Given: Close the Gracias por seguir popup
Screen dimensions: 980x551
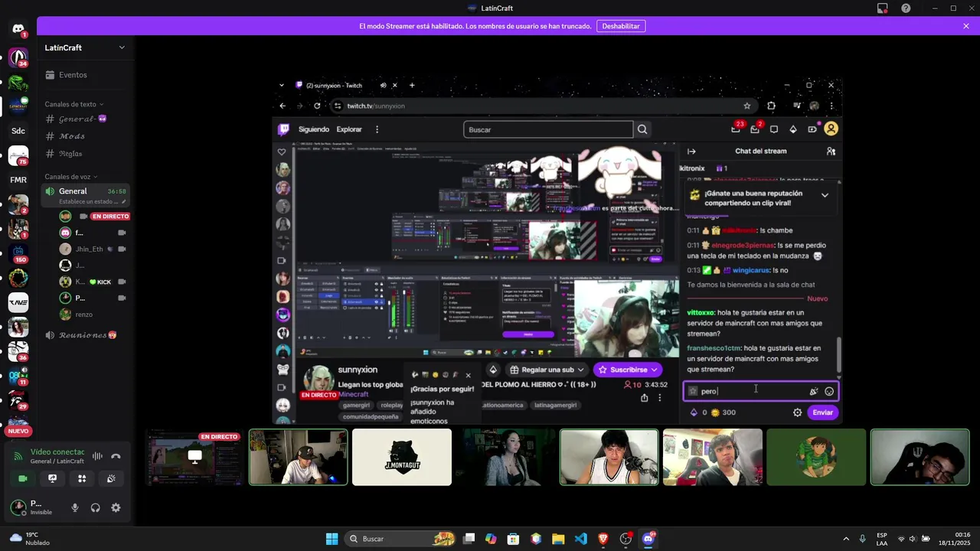Looking at the screenshot, I should (x=469, y=375).
